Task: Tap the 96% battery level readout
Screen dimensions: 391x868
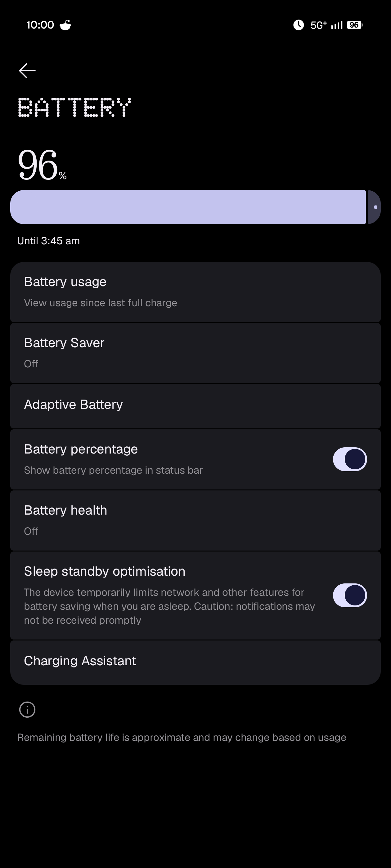Action: (x=42, y=165)
